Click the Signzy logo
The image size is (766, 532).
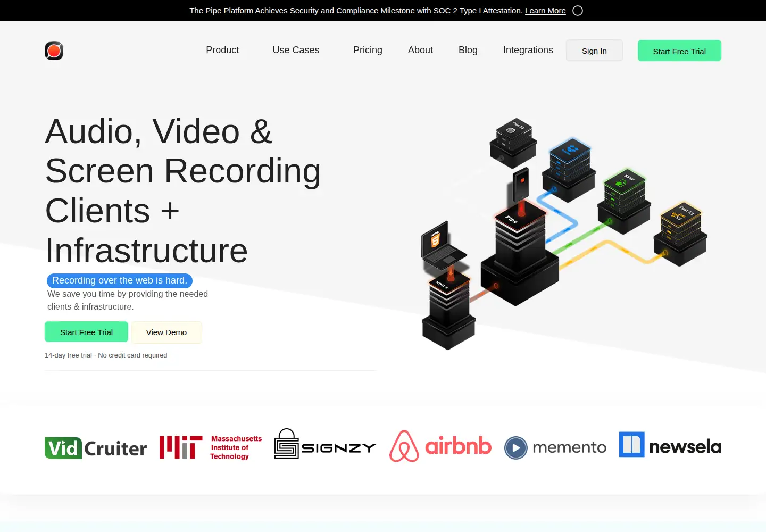(325, 444)
